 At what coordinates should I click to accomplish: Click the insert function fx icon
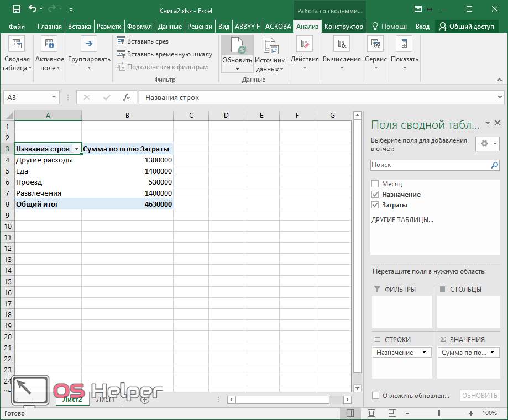(127, 97)
